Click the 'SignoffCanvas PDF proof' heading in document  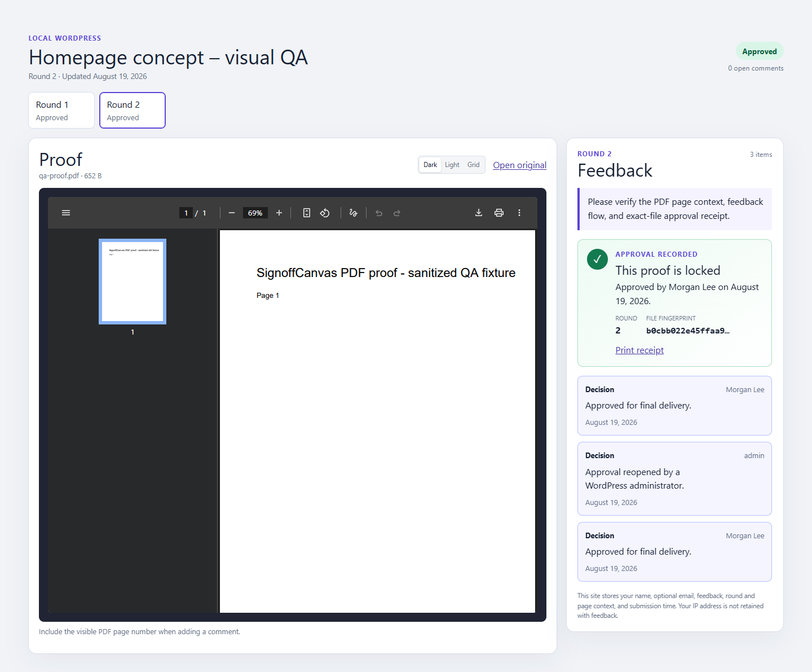[386, 273]
